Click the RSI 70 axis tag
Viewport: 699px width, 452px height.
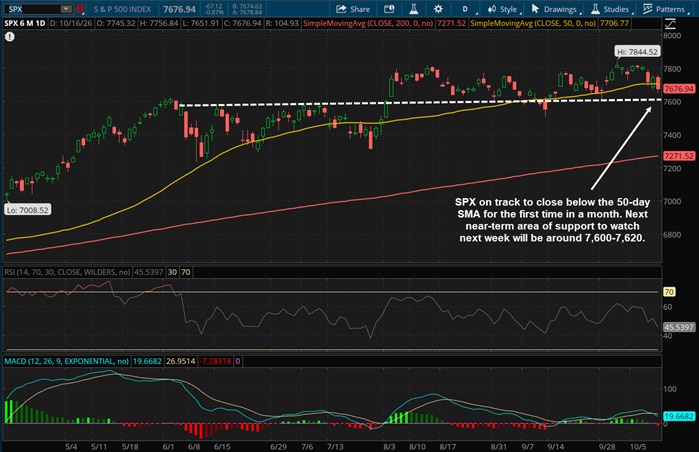coord(669,292)
